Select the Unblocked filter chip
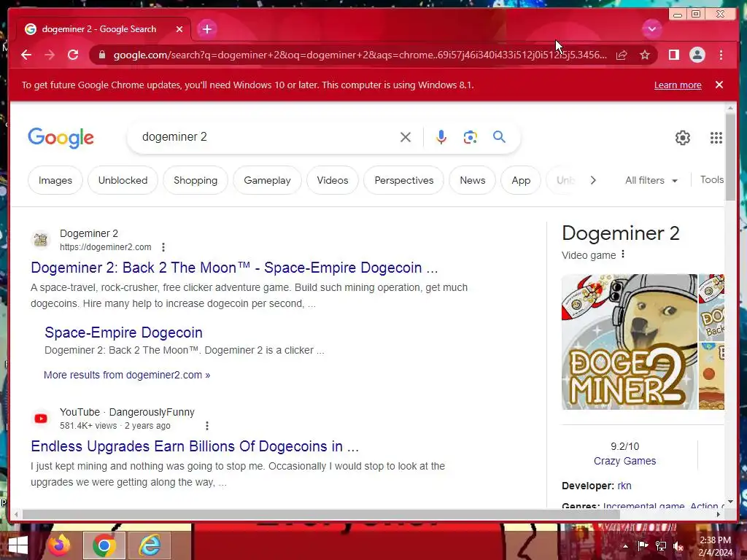The image size is (747, 560). [123, 181]
